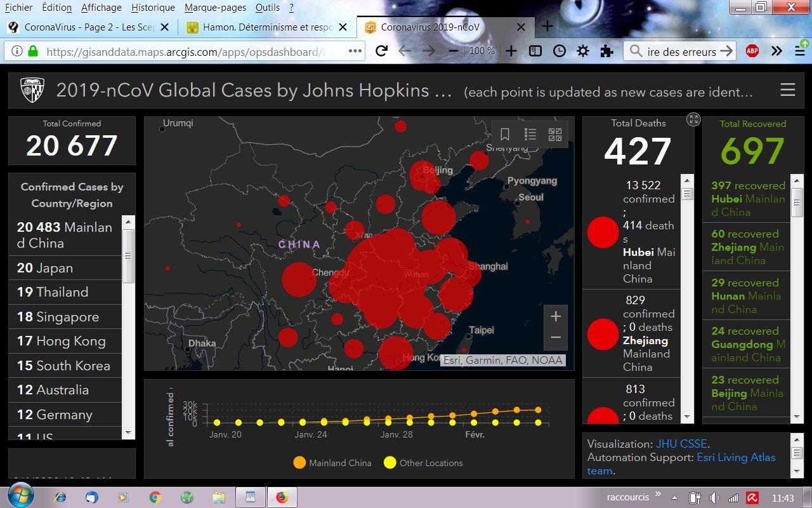Open browsing history clock icon

(x=560, y=51)
